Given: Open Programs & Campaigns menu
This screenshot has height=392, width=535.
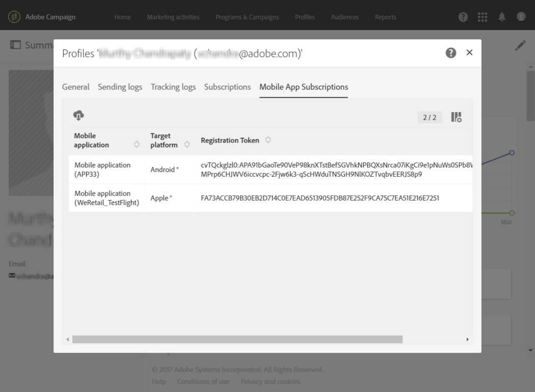Looking at the screenshot, I should (x=247, y=17).
